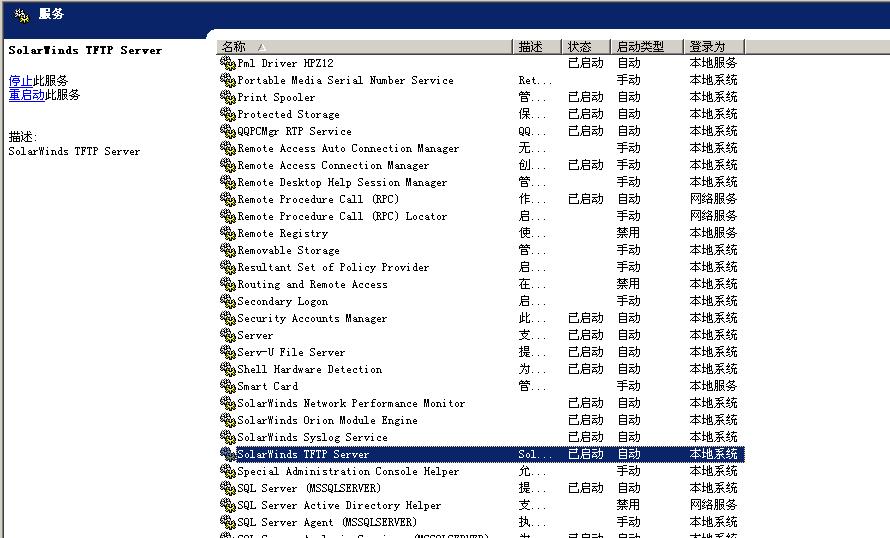Image resolution: width=890 pixels, height=538 pixels.
Task: Select Remote Procedure Call (RPC) Locator entry
Action: point(342,217)
